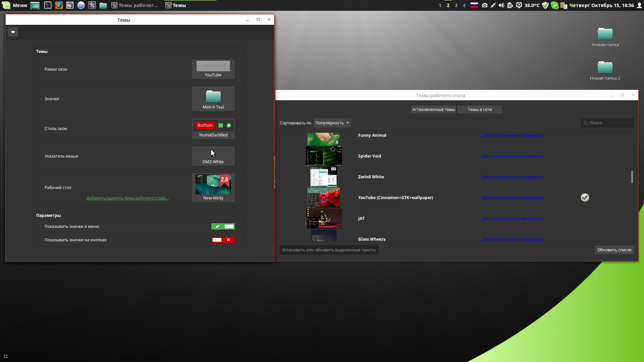Open the 'Популярность' sort dropdown
Image resolution: width=644 pixels, height=362 pixels.
[x=332, y=123]
